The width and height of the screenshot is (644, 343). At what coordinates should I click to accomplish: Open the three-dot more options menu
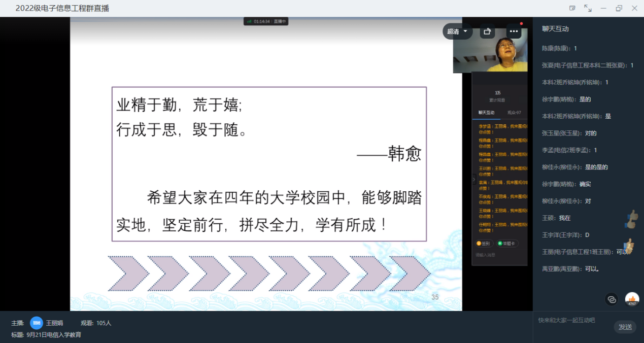514,31
